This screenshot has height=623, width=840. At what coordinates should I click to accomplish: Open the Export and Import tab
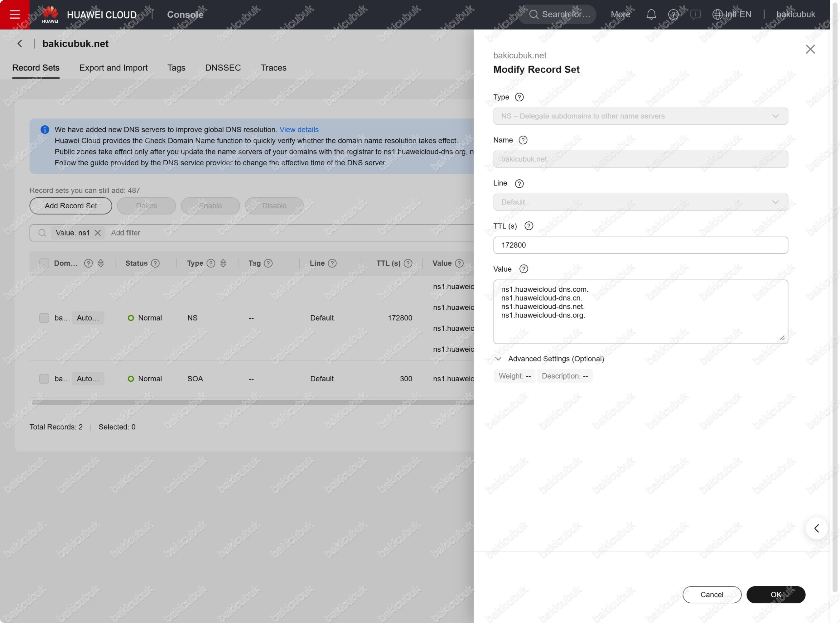[113, 68]
